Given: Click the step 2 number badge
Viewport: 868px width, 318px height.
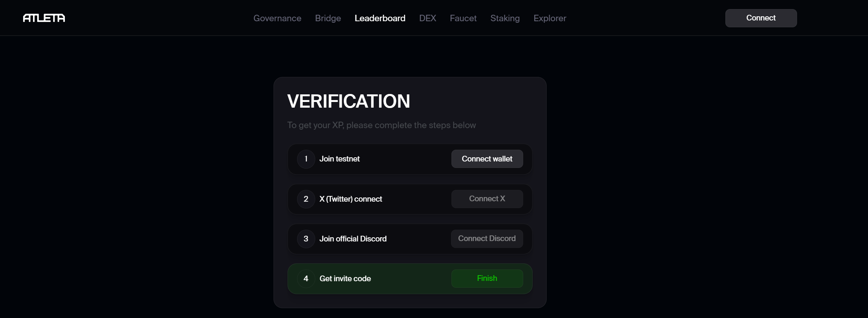Looking at the screenshot, I should (306, 199).
